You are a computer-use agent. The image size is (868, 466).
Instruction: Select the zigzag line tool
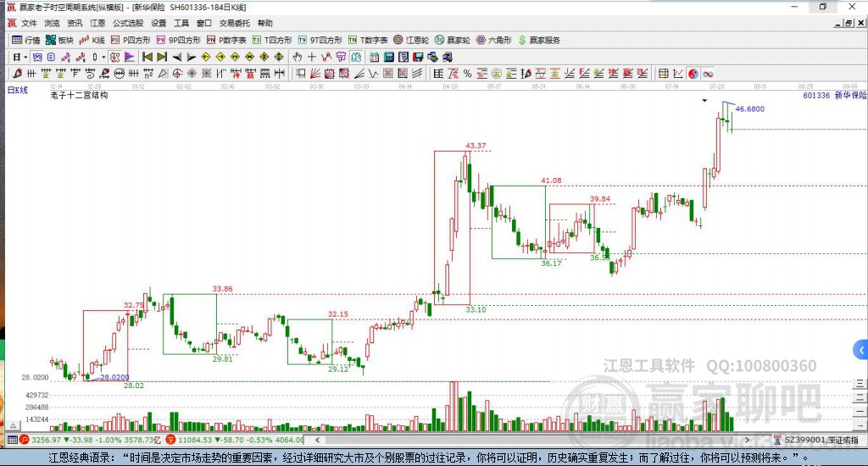[374, 74]
